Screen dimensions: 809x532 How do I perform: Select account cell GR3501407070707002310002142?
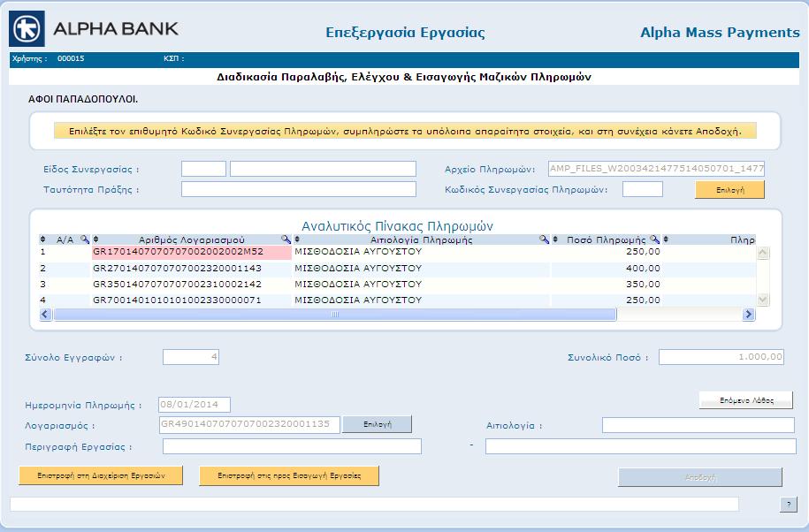click(191, 285)
